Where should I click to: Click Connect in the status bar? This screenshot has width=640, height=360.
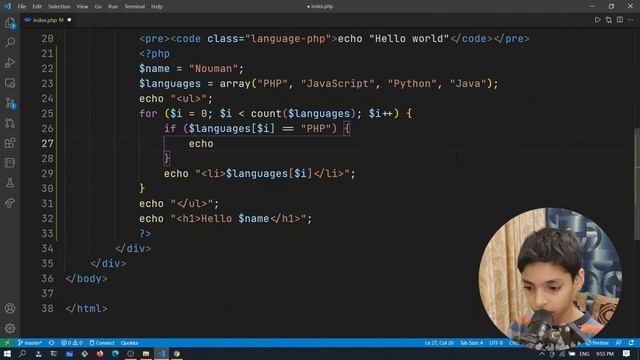point(102,342)
